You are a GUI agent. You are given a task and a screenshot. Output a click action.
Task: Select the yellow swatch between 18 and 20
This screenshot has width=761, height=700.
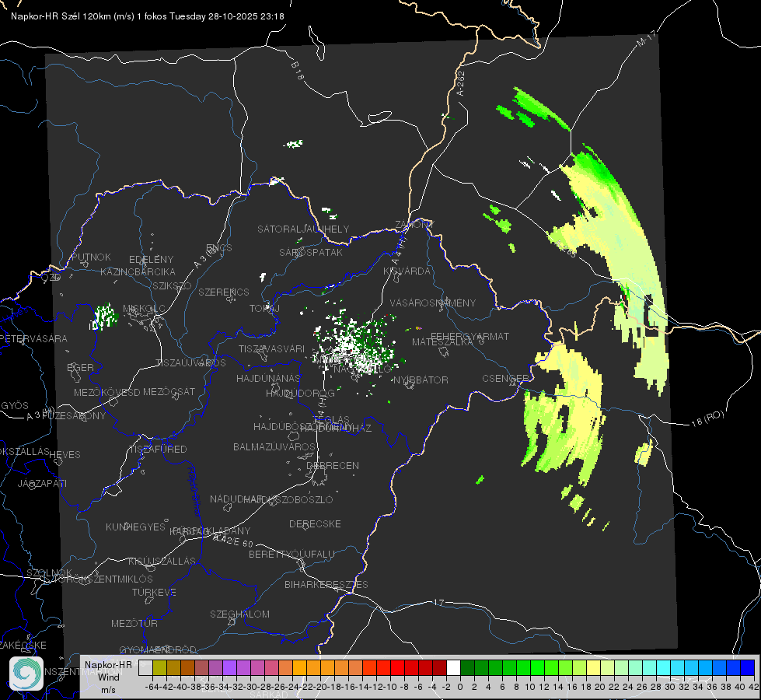[x=593, y=667]
